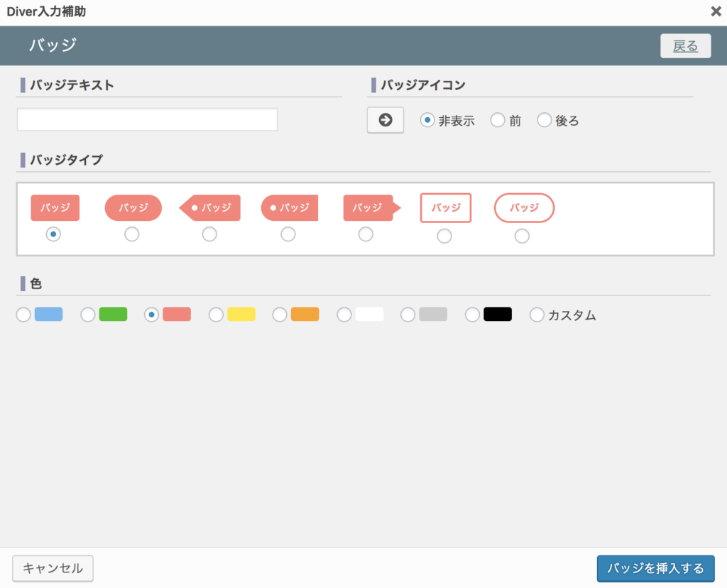Set badge icon position to 後ろ

(x=545, y=121)
